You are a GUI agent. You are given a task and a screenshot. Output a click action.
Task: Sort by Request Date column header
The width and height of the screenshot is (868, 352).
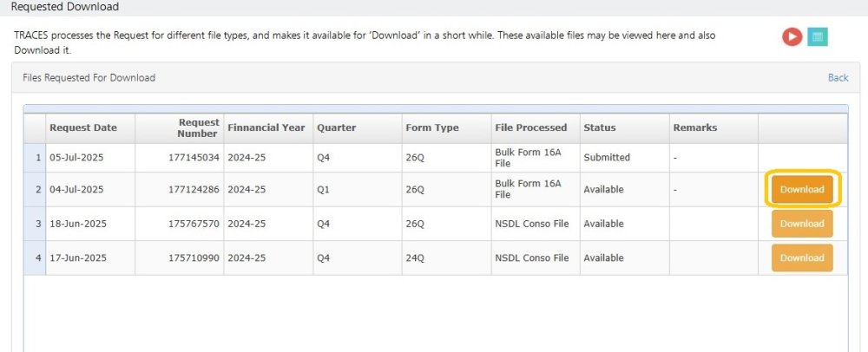(83, 128)
